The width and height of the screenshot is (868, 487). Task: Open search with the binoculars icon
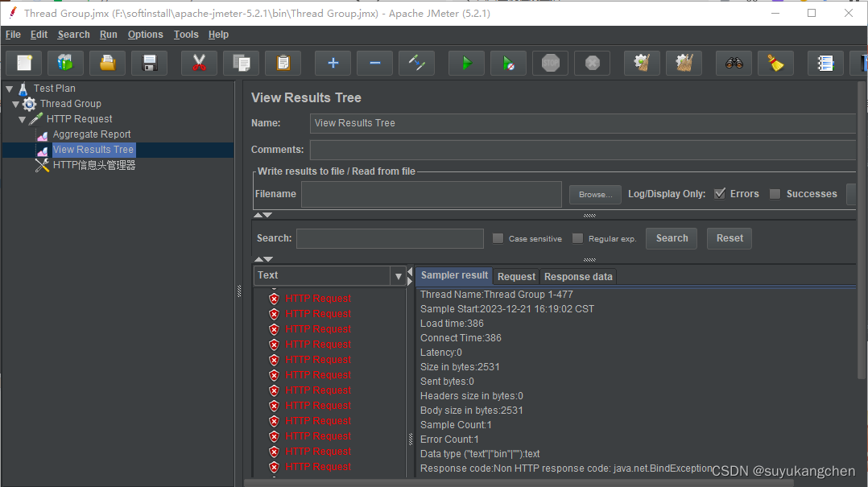734,63
